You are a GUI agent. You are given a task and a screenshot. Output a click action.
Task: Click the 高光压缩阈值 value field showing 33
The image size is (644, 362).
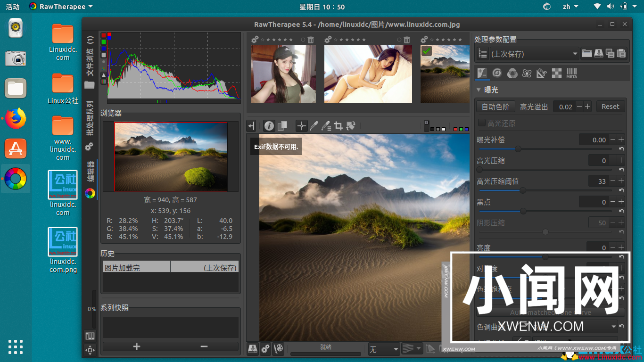pyautogui.click(x=598, y=181)
